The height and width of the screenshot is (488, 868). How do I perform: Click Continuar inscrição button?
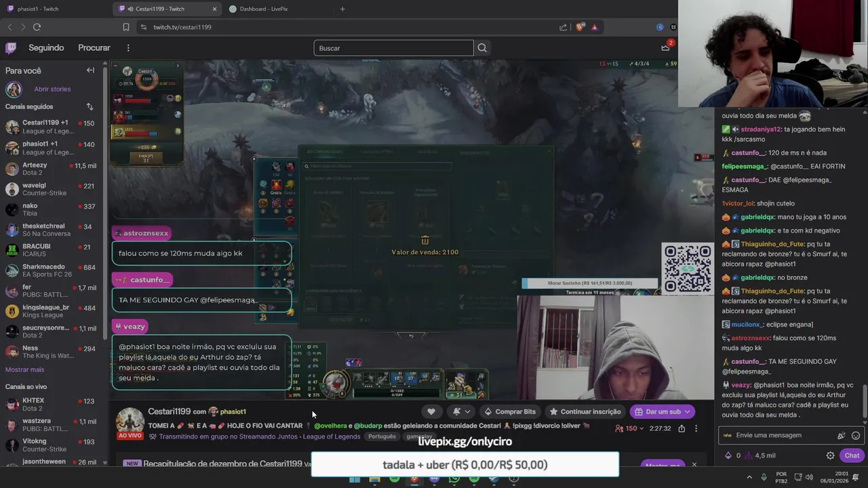(585, 411)
